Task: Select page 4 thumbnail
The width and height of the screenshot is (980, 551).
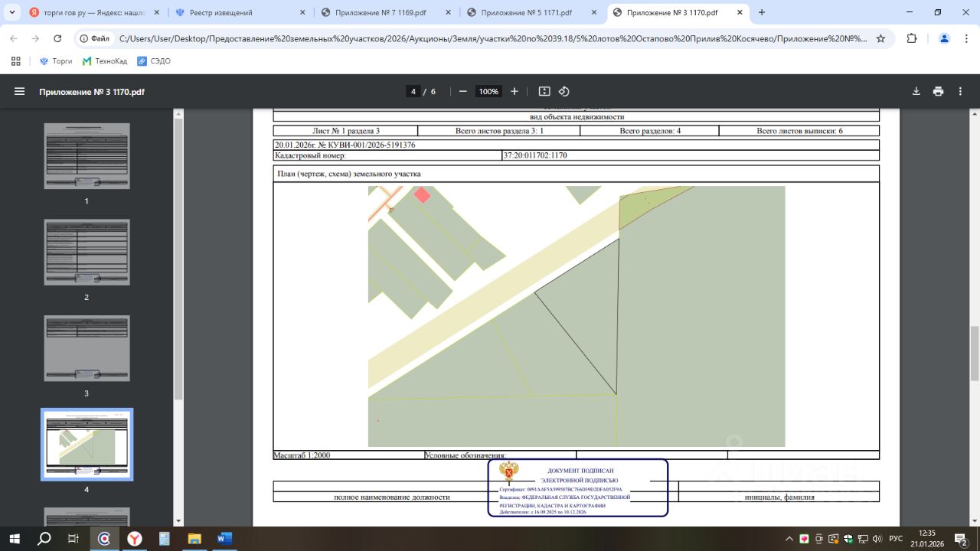Action: [x=87, y=445]
